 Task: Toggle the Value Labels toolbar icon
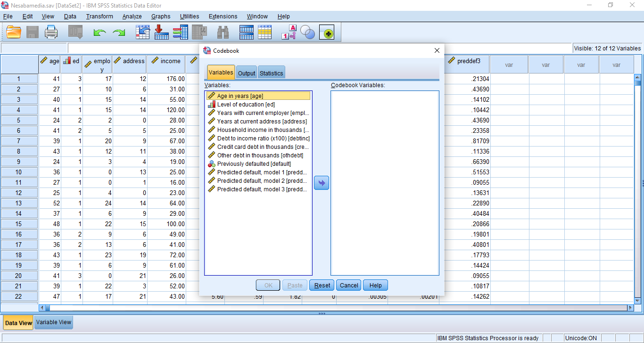tap(289, 32)
